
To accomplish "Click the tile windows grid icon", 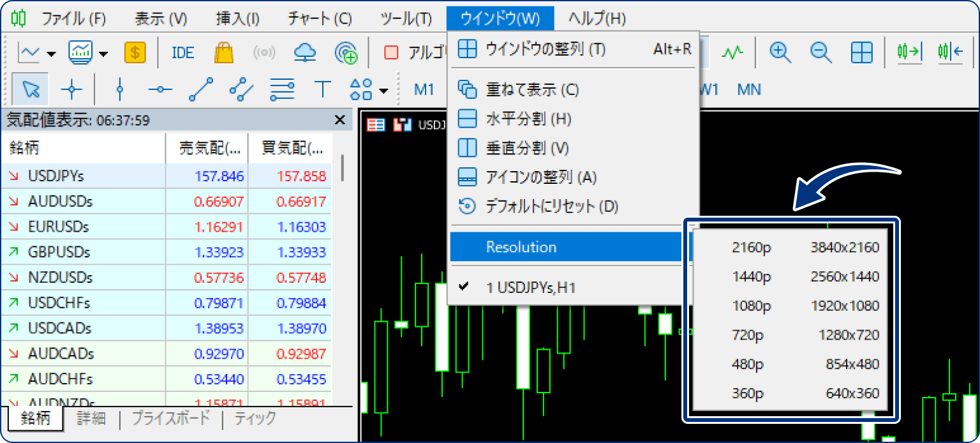I will [861, 52].
